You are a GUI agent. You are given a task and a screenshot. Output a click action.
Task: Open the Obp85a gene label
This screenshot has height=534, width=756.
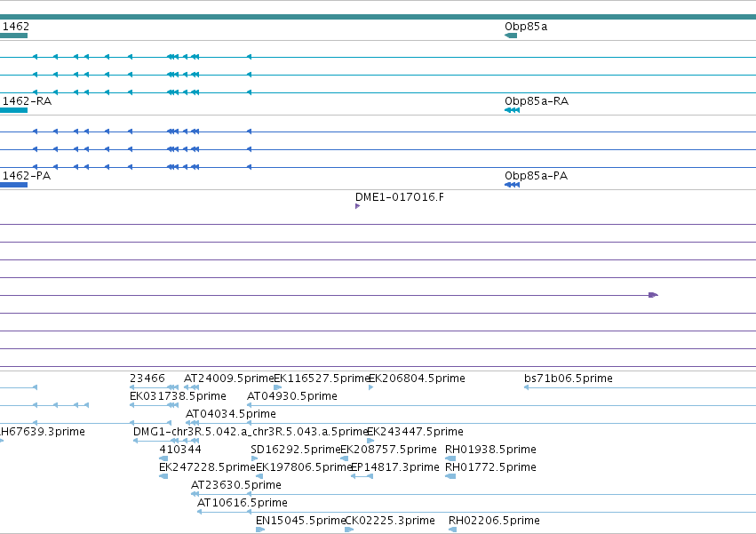click(x=526, y=27)
